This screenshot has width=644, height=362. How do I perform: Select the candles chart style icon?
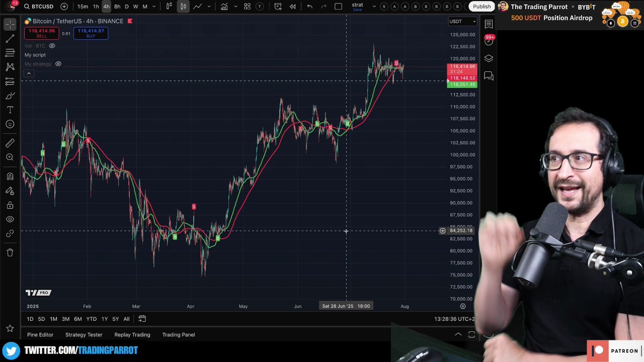click(x=183, y=6)
